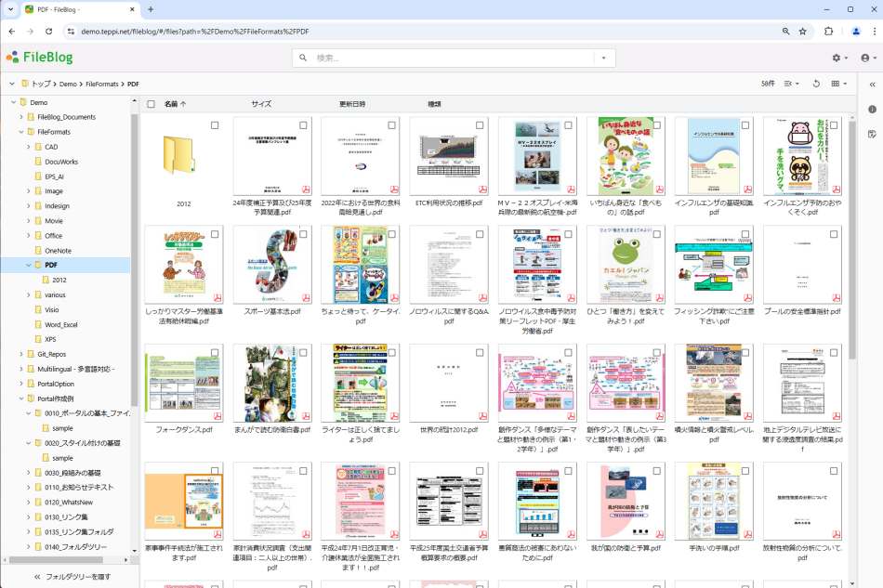Click the info panel icon on right sidebar
This screenshot has width=883, height=588.
tap(872, 110)
